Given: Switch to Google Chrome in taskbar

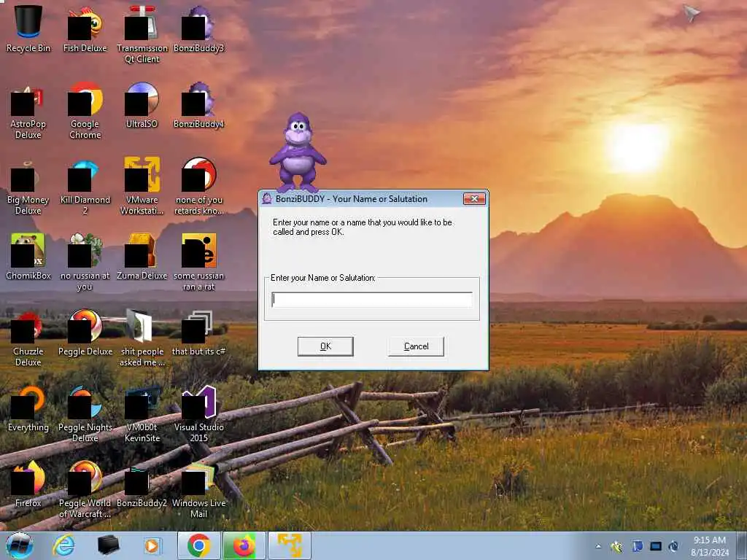Looking at the screenshot, I should (x=198, y=545).
